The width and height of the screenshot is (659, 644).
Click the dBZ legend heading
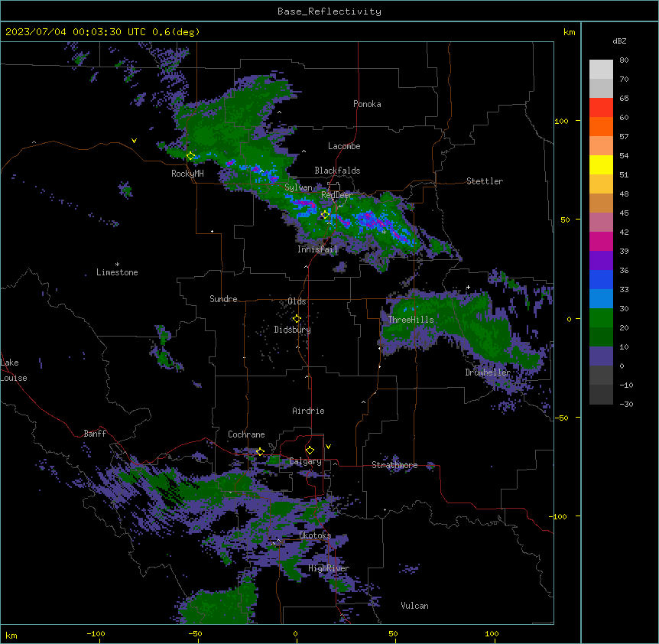[619, 41]
